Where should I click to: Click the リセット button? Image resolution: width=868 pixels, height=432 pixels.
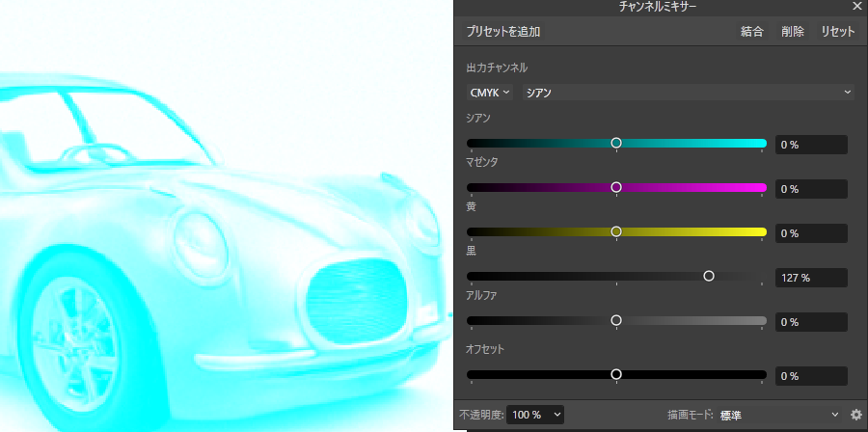point(838,32)
